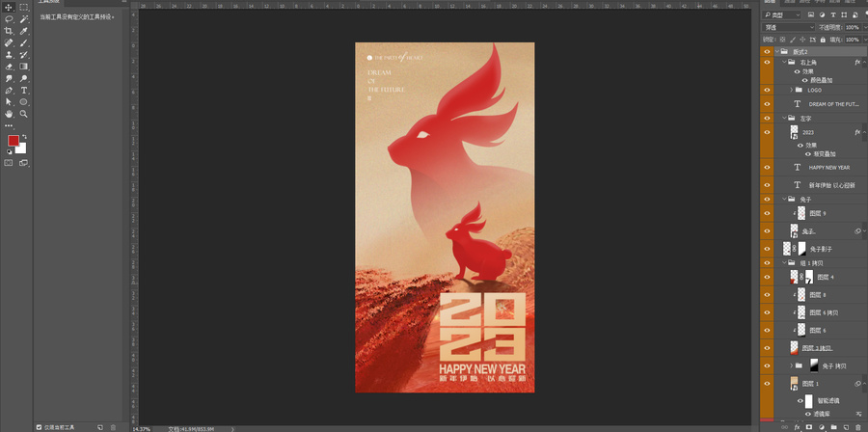868x432 pixels.
Task: Collapse the 新式2 group
Action: (x=776, y=51)
